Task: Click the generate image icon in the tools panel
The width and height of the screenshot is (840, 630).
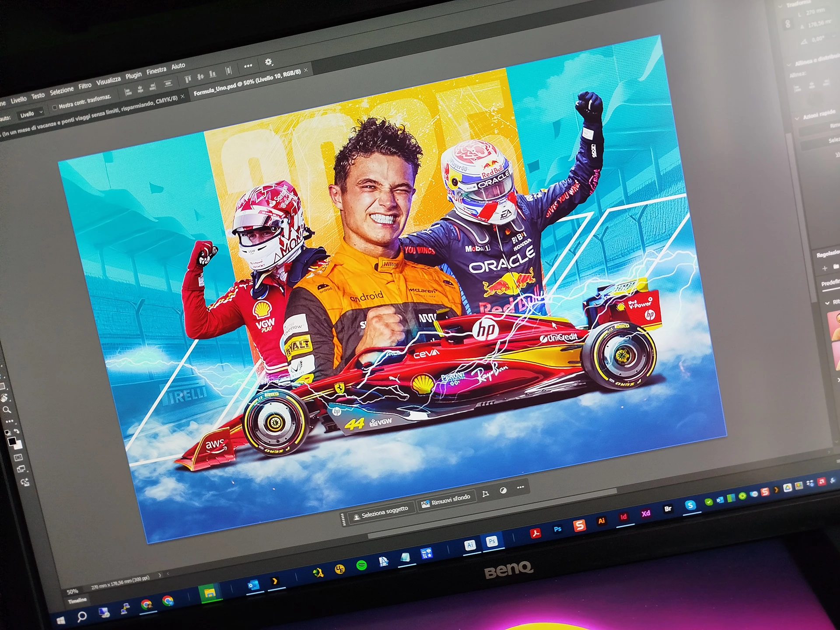Action: [25, 482]
